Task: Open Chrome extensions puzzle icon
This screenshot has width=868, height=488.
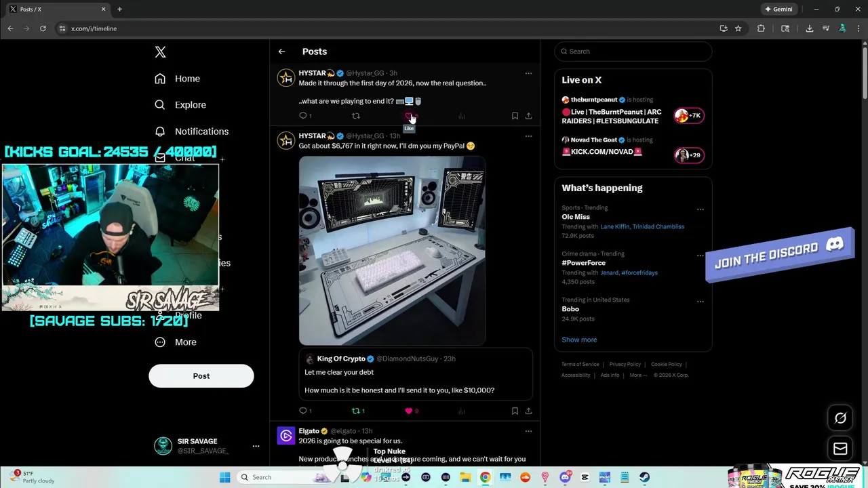Action: click(761, 28)
